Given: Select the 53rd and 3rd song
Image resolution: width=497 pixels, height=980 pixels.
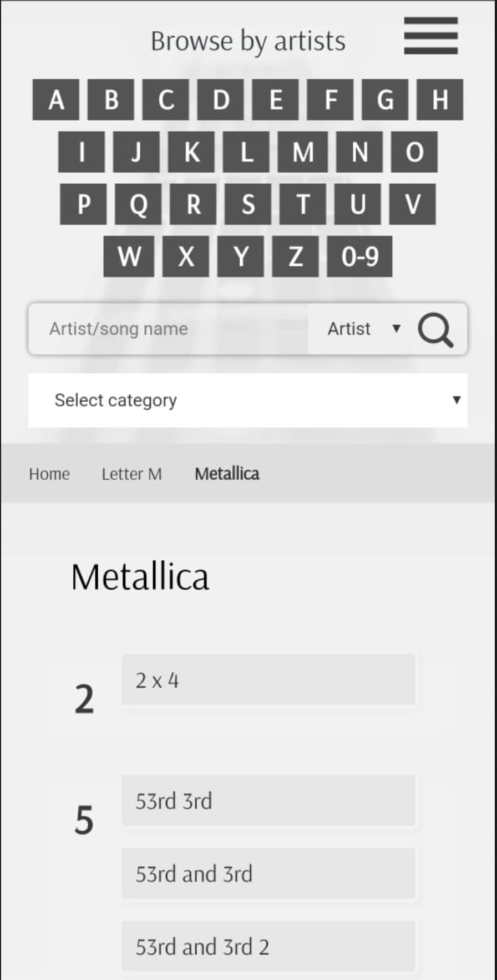Looking at the screenshot, I should pyautogui.click(x=268, y=873).
